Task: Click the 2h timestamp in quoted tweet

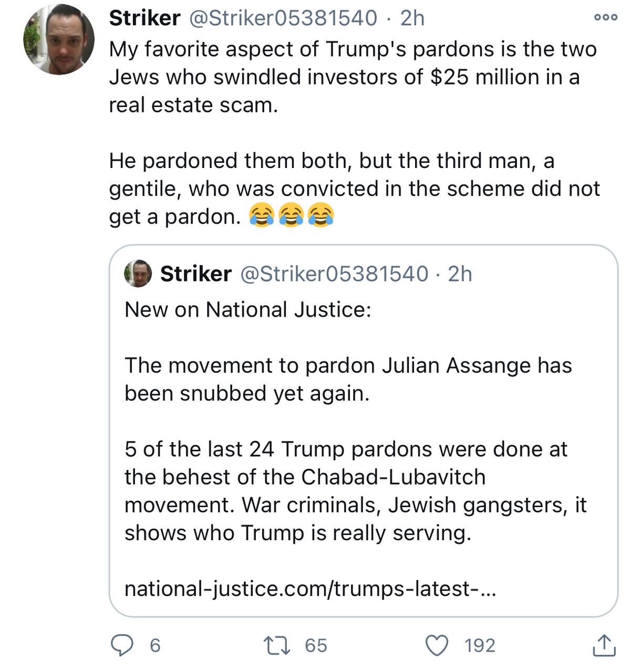Action: pyautogui.click(x=460, y=274)
